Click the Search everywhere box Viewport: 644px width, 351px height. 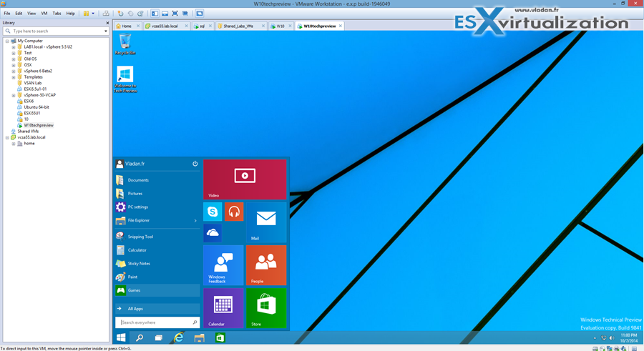coord(157,322)
